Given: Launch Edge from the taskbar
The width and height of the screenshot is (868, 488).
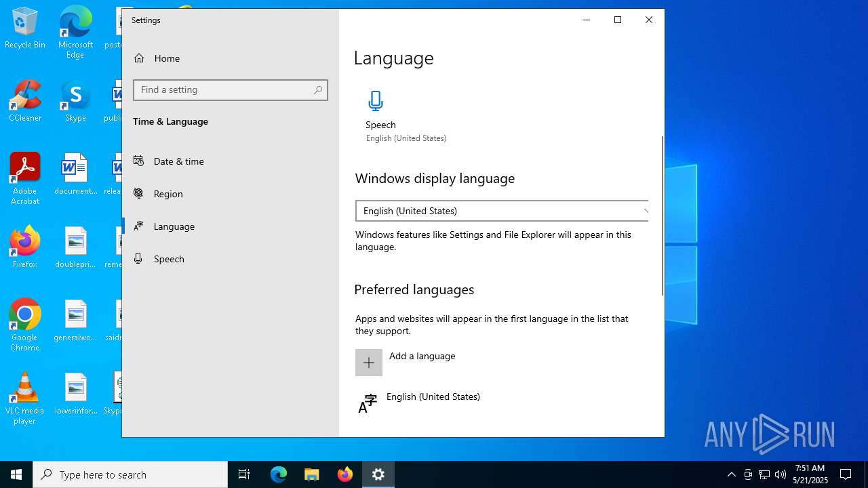Looking at the screenshot, I should pyautogui.click(x=279, y=474).
